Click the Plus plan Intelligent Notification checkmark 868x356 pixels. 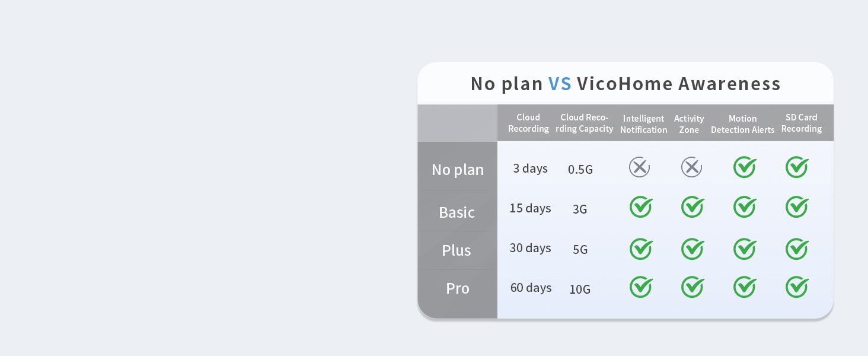(641, 249)
